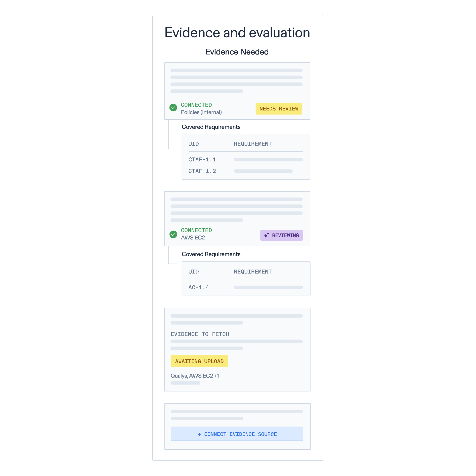Click the sparkle icon in the Reviewing badge
476x476 pixels.
(x=267, y=235)
